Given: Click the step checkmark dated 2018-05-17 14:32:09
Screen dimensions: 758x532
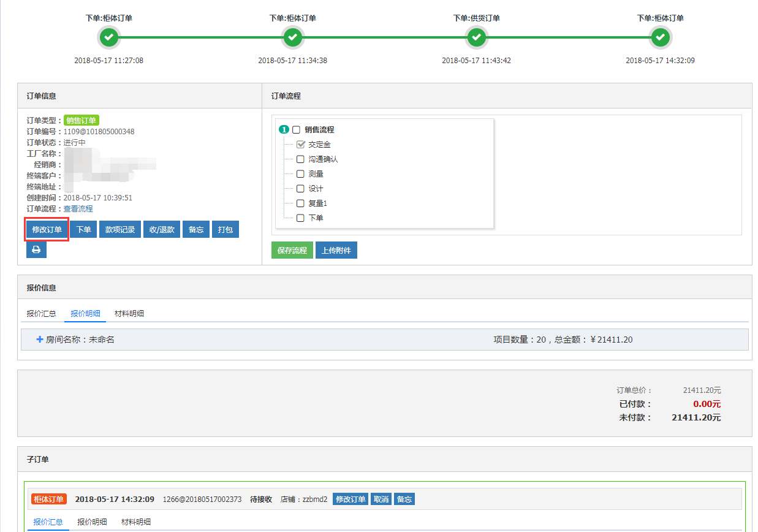Looking at the screenshot, I should coord(661,38).
